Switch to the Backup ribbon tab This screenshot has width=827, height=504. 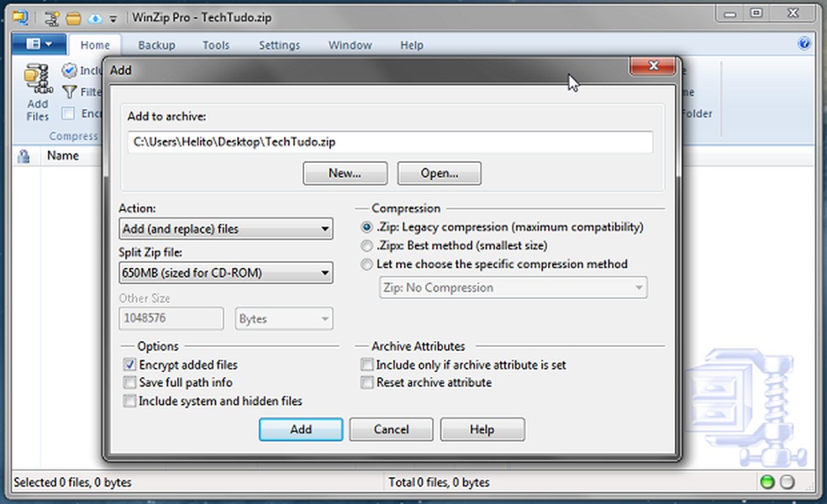pyautogui.click(x=156, y=45)
